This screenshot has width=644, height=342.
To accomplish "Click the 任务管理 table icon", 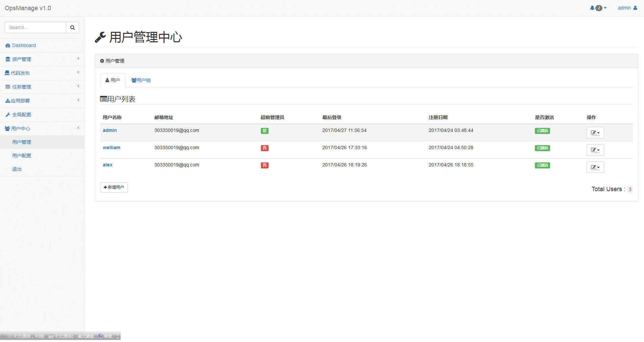I will 8,87.
